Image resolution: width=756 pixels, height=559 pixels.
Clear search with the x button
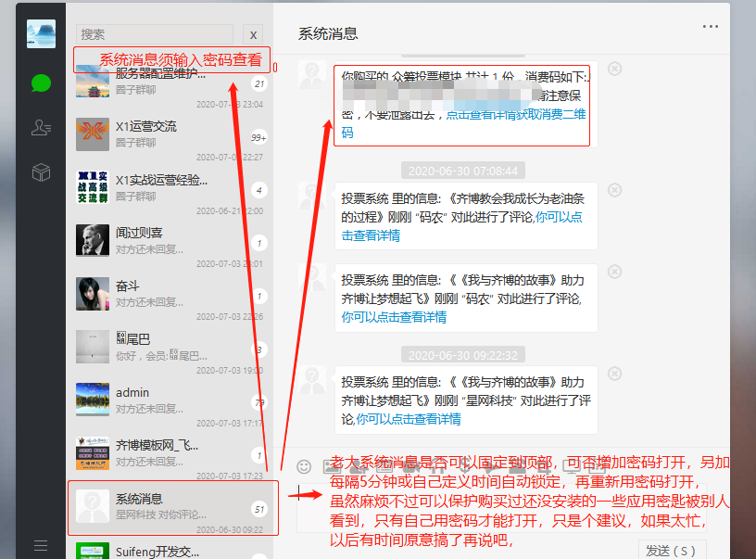(x=253, y=34)
